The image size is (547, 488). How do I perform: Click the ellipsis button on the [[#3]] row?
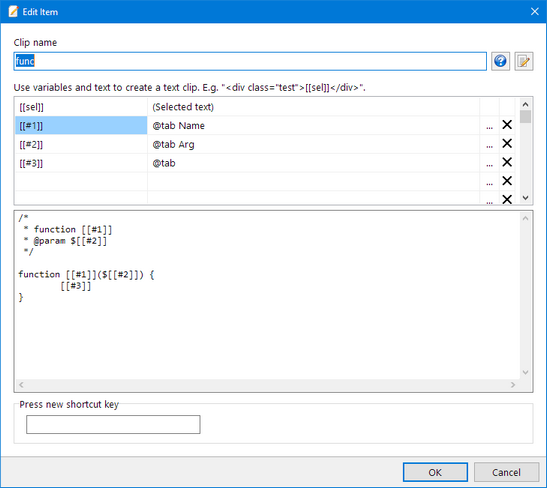pyautogui.click(x=489, y=163)
